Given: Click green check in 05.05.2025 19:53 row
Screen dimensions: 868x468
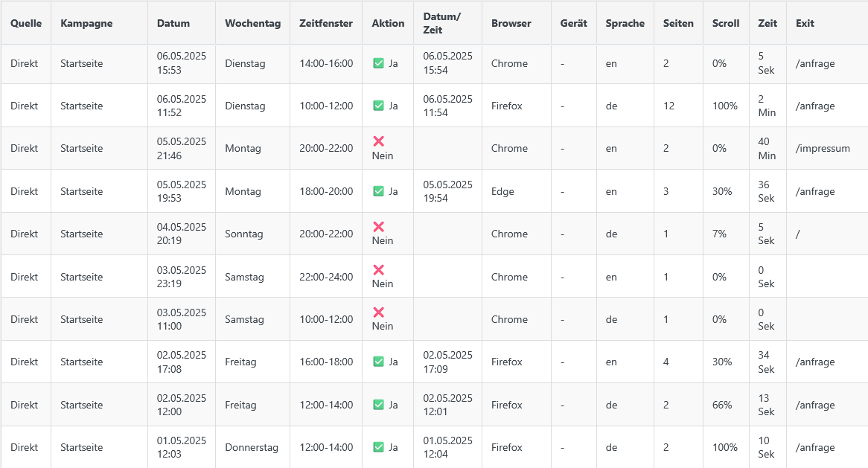Looking at the screenshot, I should [x=378, y=192].
